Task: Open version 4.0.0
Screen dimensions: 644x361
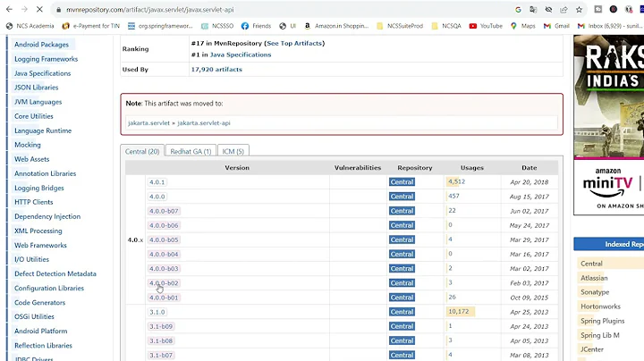Action: coord(157,197)
